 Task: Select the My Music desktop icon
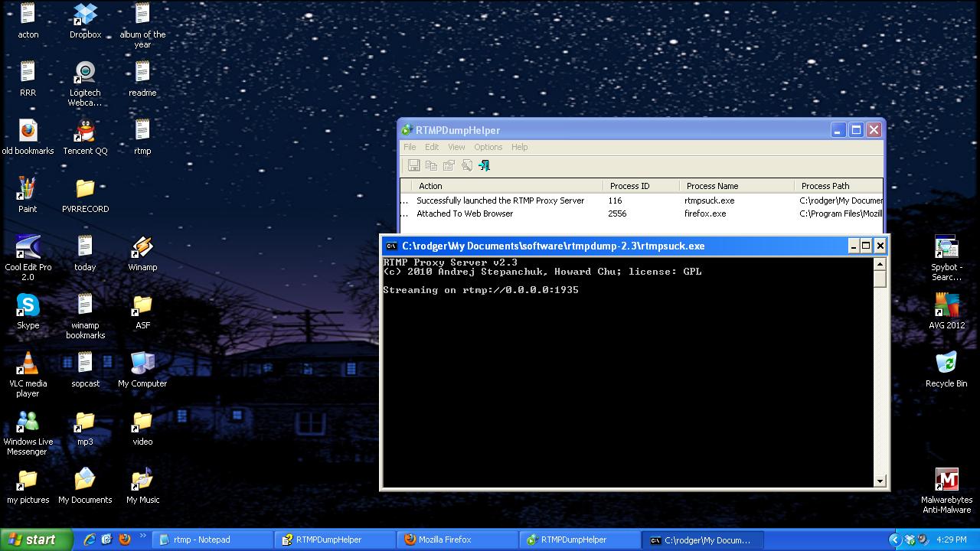tap(142, 479)
